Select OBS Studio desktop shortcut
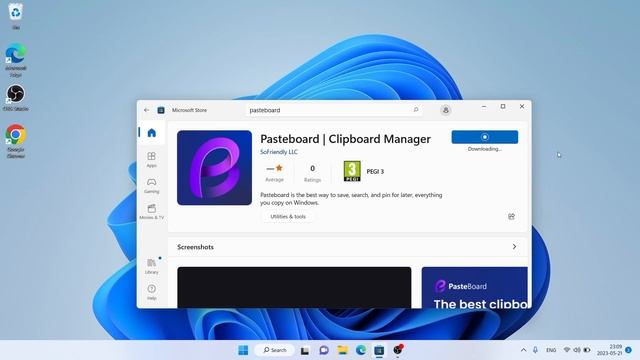640x360 pixels. [16, 98]
